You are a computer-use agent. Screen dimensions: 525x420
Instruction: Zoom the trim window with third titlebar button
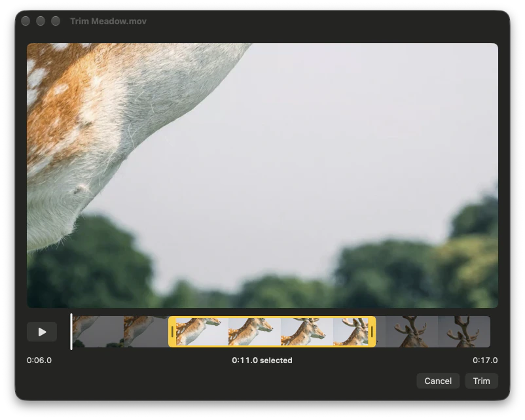tap(56, 21)
